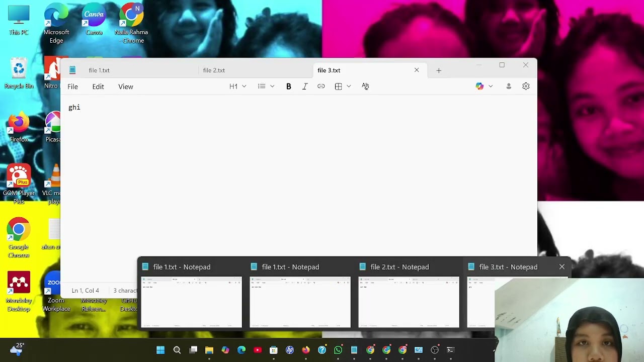The height and width of the screenshot is (362, 644).
Task: Open the File menu
Action: [72, 86]
